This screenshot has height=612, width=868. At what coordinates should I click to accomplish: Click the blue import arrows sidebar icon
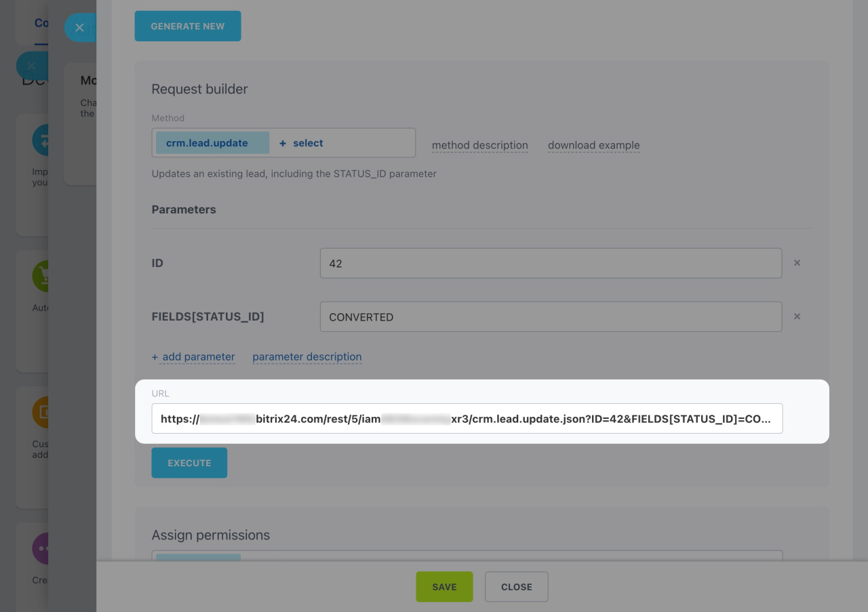coord(41,140)
